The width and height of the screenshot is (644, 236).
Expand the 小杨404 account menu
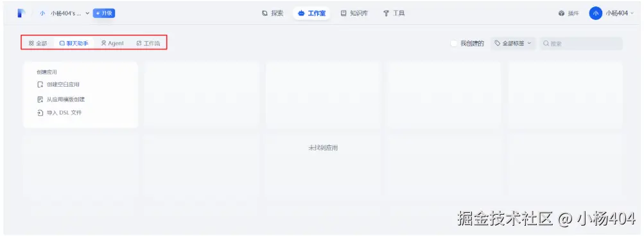611,13
